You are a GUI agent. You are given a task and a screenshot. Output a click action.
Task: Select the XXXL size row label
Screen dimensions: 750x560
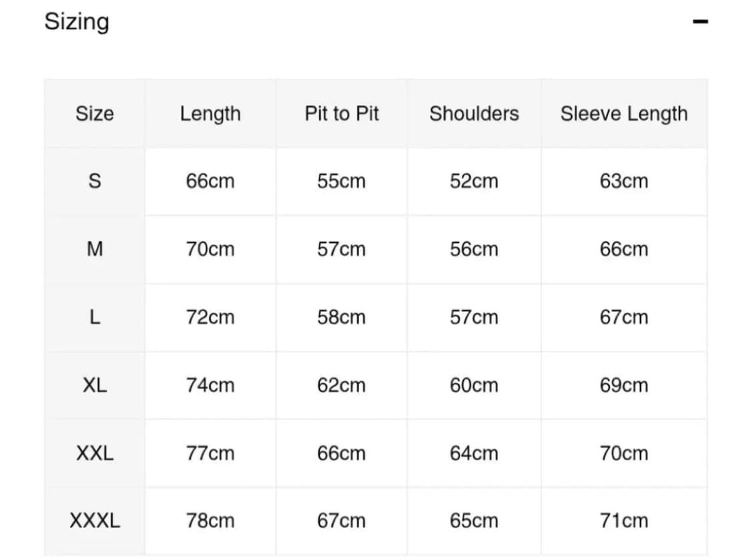pos(95,521)
